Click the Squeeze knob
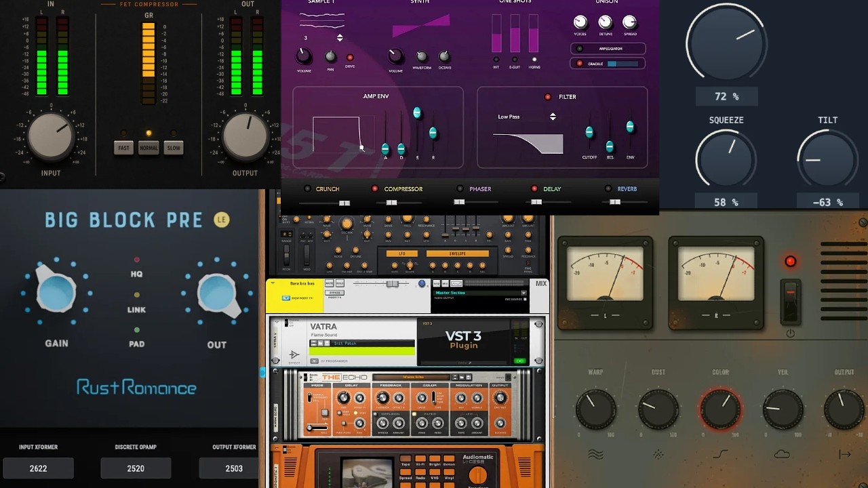 pyautogui.click(x=725, y=160)
